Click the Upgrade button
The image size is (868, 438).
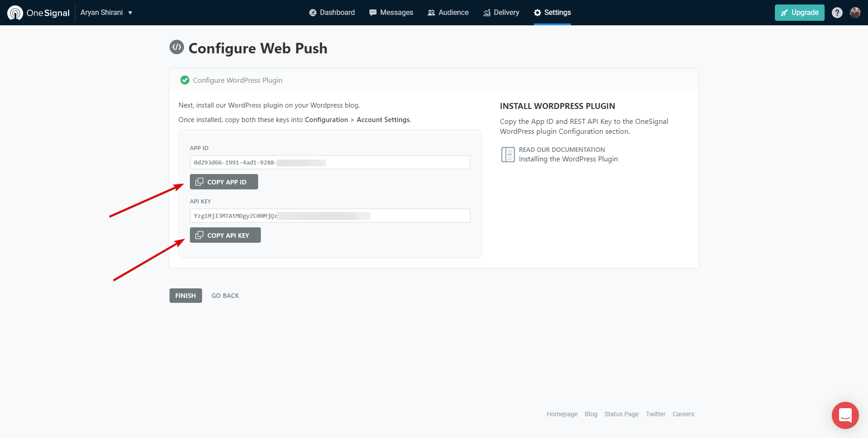(799, 13)
